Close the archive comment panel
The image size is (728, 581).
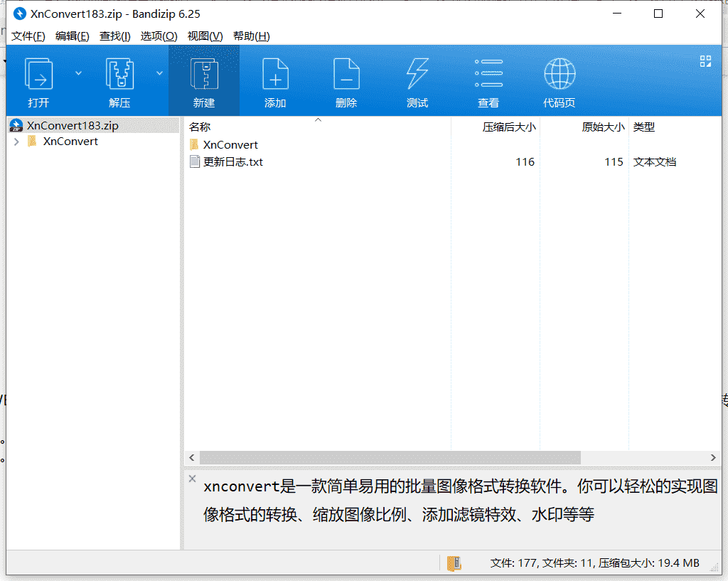click(x=192, y=479)
